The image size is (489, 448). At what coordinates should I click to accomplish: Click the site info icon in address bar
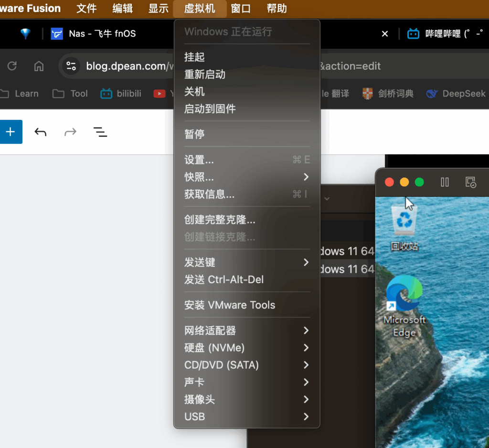[71, 66]
